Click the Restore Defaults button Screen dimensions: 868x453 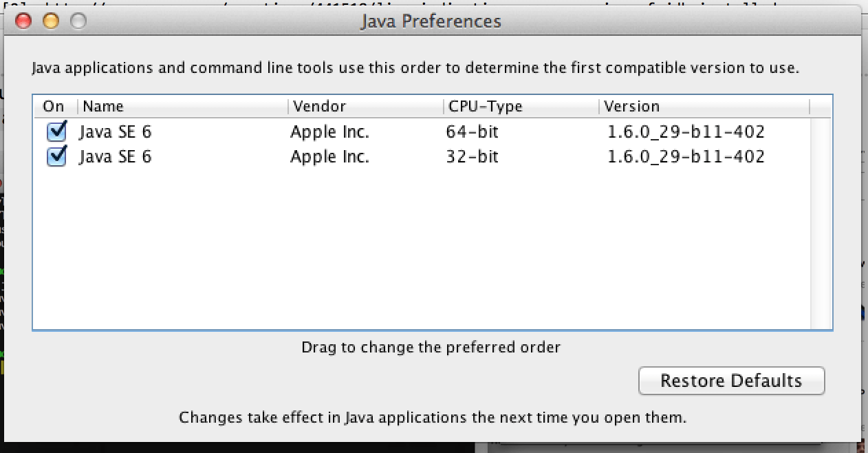coord(731,381)
